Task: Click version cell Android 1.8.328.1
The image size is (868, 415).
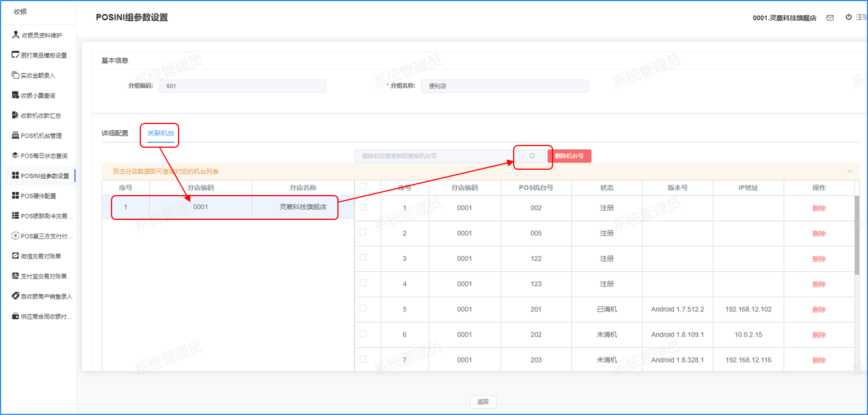Action: 678,360
